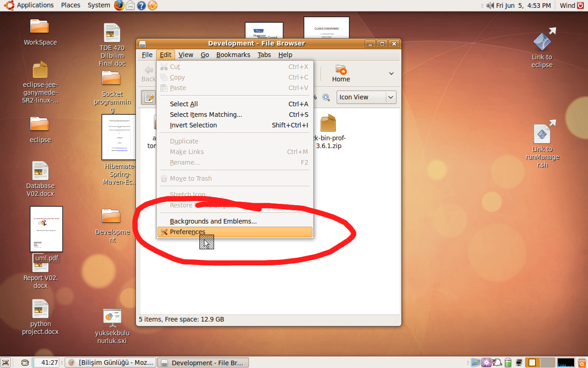Open the blue help question-mark launcher
Image resolution: width=588 pixels, height=368 pixels.
(141, 5)
